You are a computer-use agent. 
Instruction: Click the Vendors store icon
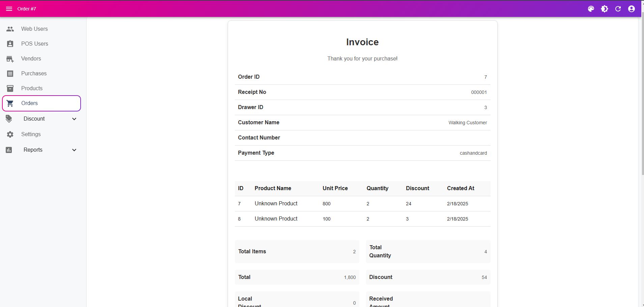click(x=10, y=59)
